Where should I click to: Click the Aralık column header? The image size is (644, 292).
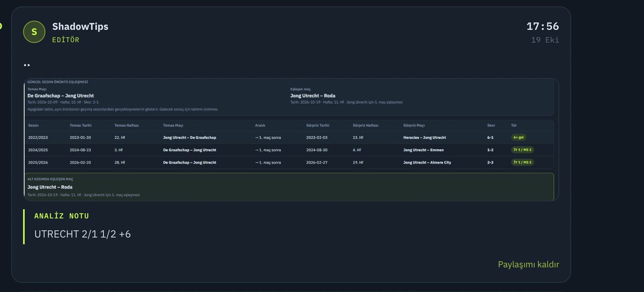pyautogui.click(x=260, y=126)
